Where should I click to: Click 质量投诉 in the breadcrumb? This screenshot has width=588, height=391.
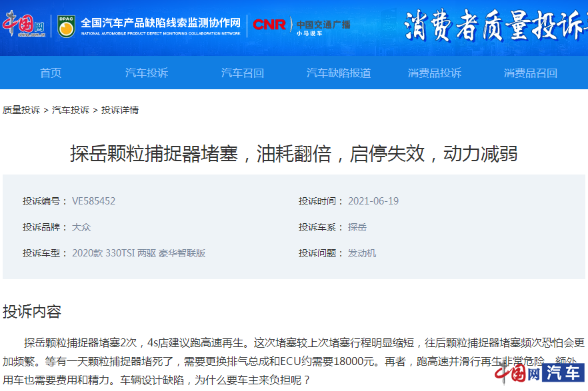21,110
